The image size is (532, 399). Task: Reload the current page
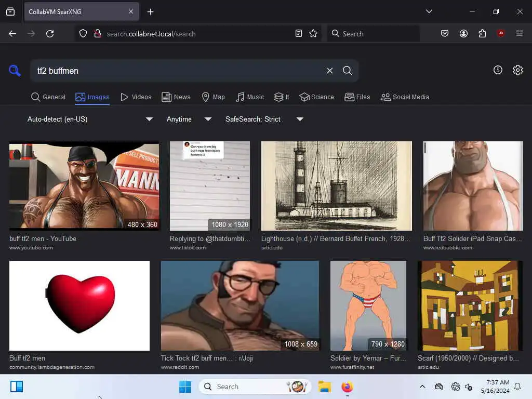pos(50,34)
